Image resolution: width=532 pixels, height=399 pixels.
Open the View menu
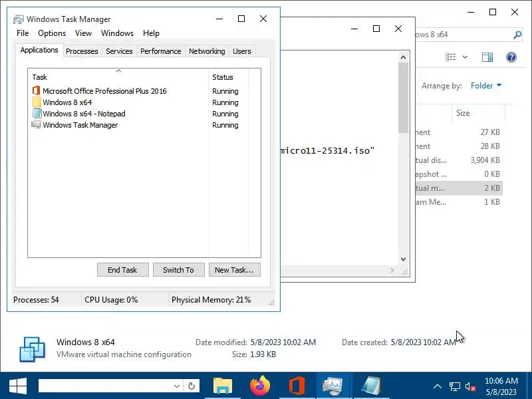84,33
